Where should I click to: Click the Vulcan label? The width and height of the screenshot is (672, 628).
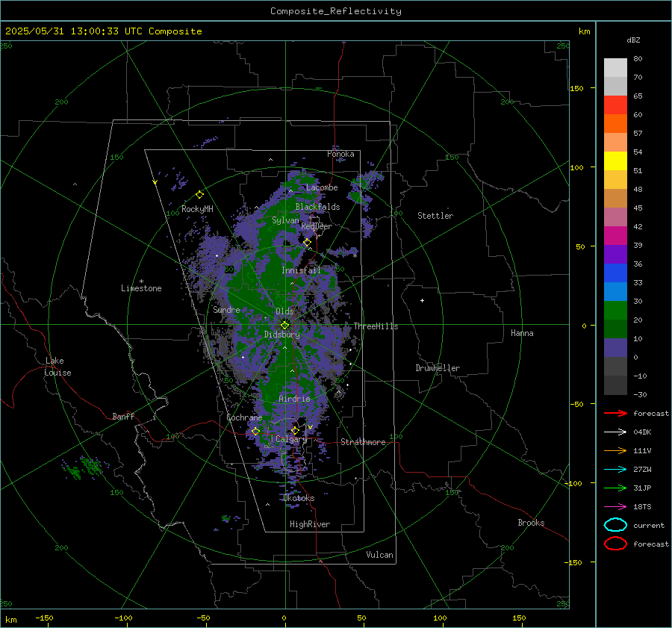[x=379, y=555]
